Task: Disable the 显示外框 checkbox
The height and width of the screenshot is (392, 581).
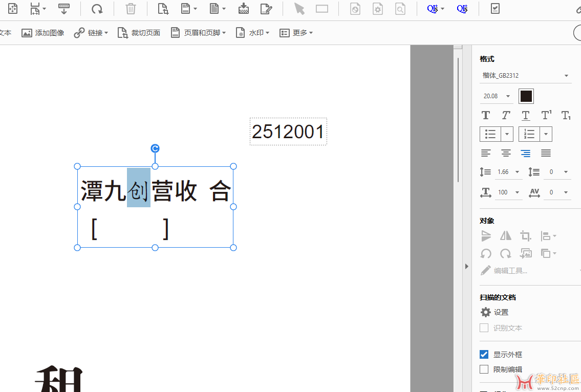Action: [x=484, y=354]
